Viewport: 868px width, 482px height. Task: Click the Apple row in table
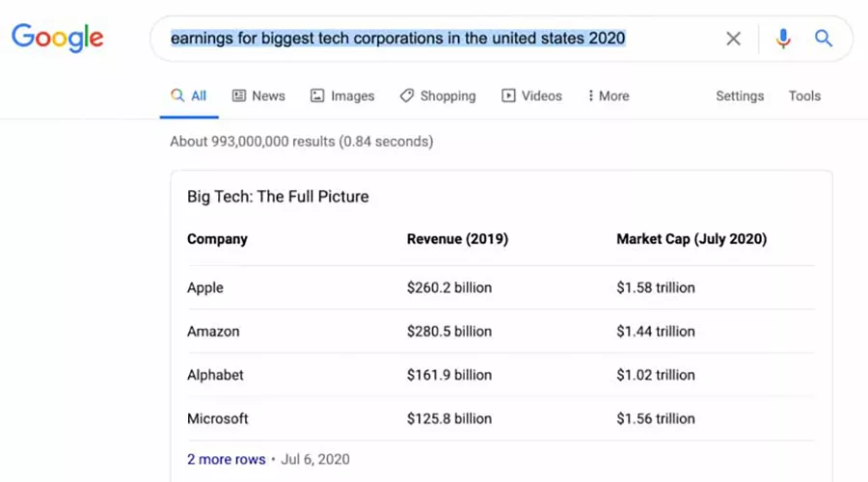[x=205, y=287]
